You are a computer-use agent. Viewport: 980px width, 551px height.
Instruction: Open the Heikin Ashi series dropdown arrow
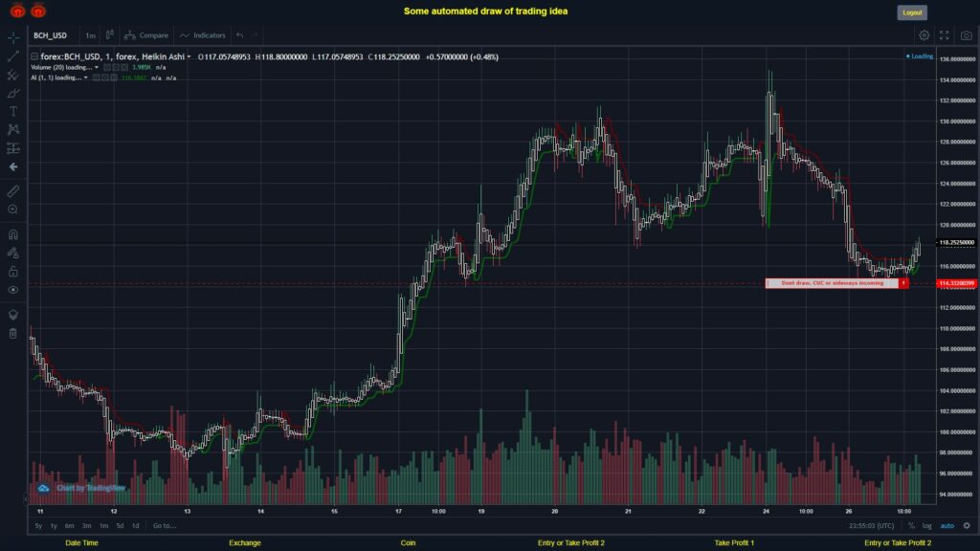[189, 56]
